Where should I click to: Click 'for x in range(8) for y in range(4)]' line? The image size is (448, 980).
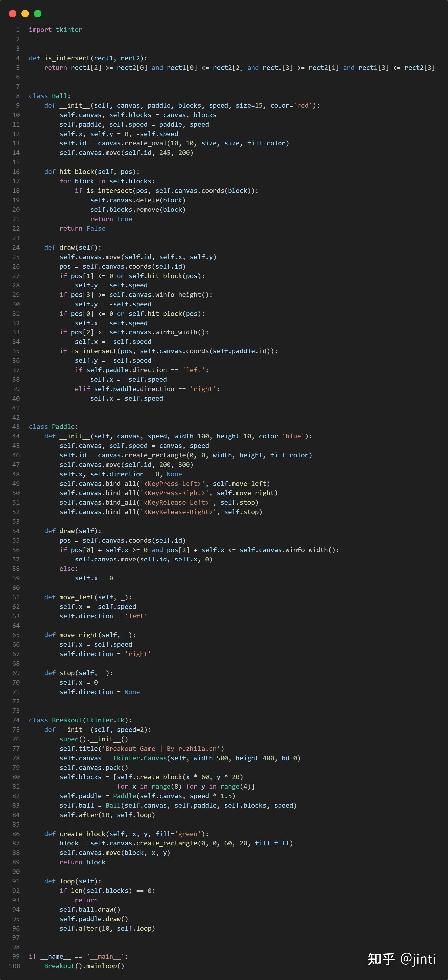click(186, 786)
